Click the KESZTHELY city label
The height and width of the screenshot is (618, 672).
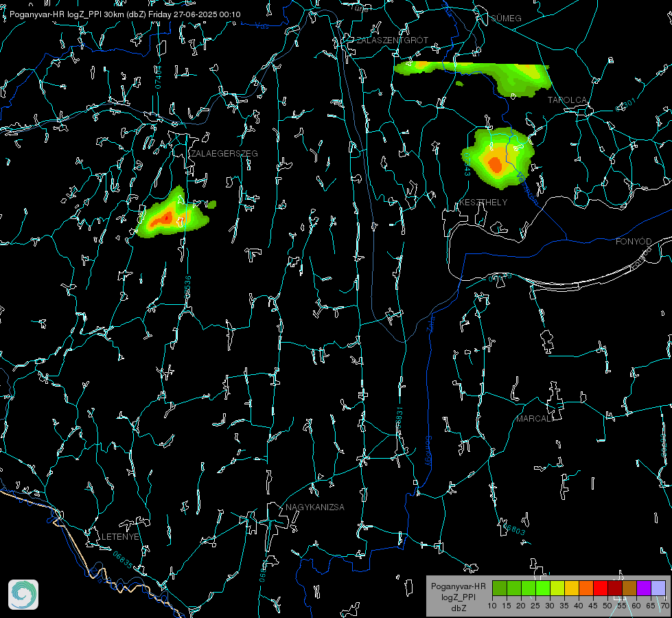point(483,203)
